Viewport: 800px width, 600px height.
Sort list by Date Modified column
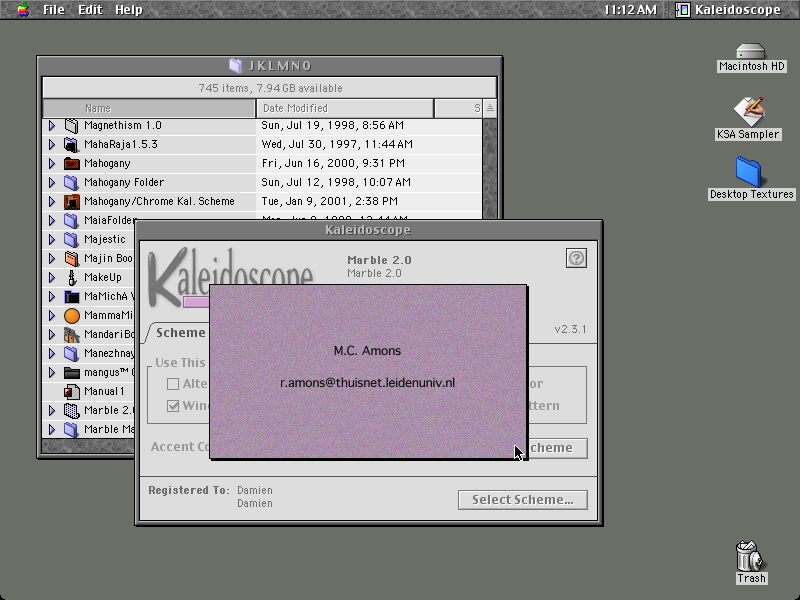345,108
